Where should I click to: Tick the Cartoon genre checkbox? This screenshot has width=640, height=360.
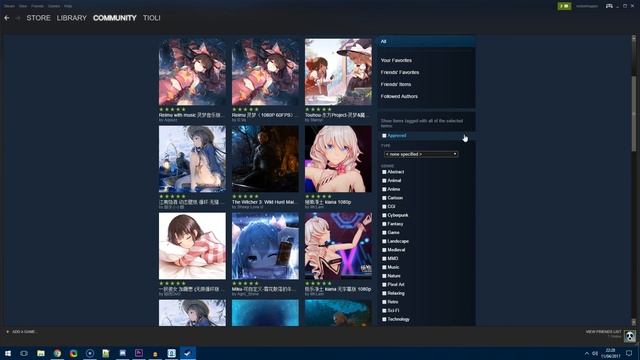tap(384, 198)
